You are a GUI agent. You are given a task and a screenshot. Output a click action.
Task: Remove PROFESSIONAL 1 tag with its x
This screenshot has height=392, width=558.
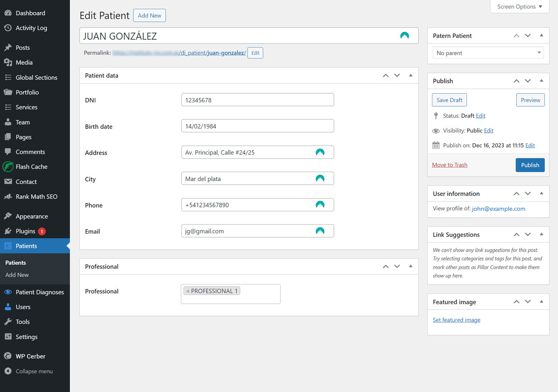point(188,291)
